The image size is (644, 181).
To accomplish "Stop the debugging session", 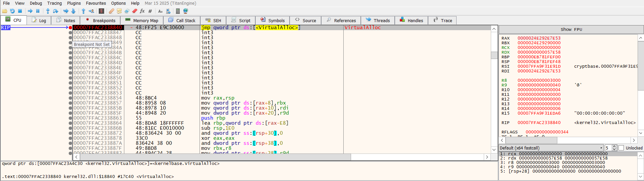I will tap(20, 11).
